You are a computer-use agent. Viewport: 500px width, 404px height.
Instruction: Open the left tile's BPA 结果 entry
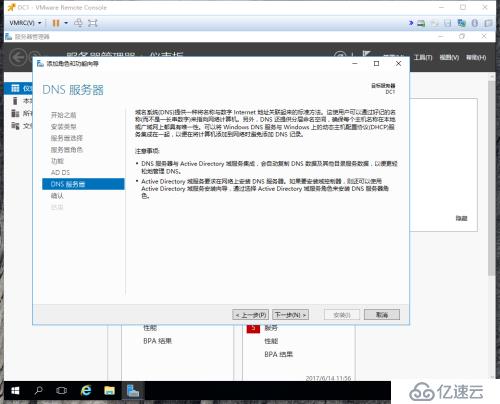[x=157, y=341]
